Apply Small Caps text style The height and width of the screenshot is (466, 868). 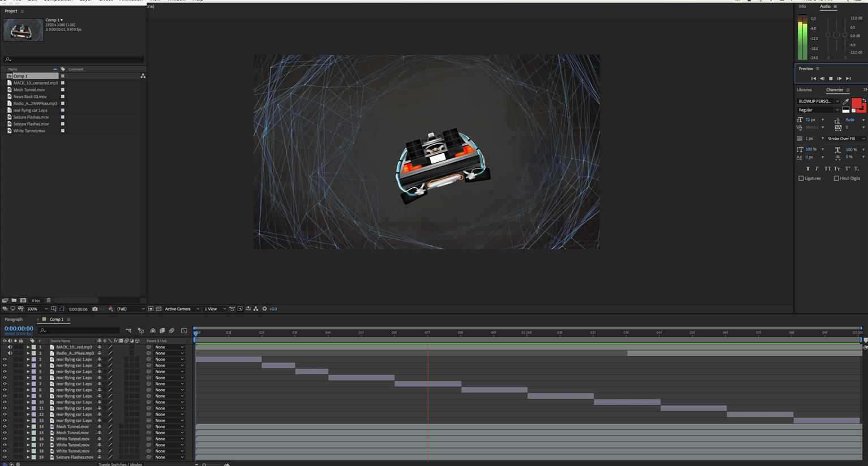(x=837, y=169)
